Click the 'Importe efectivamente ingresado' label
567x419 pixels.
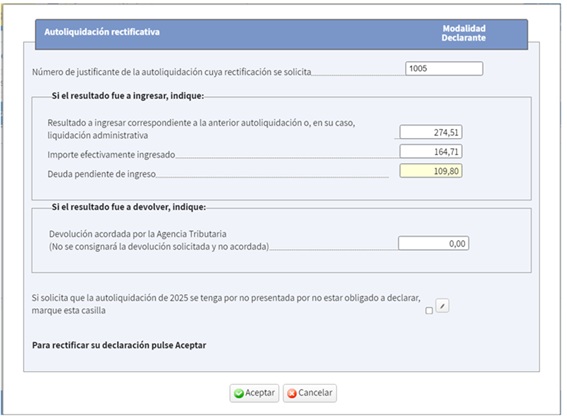click(111, 155)
